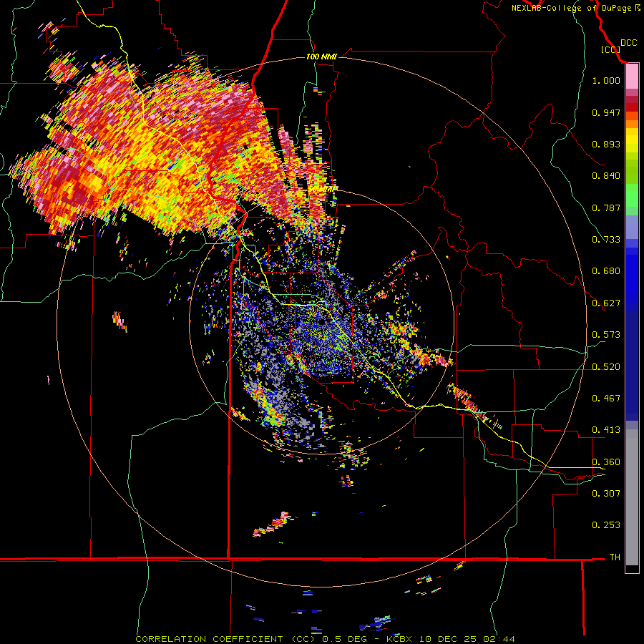Select the 0.787 legend value
This screenshot has height=644, width=644.
coord(606,208)
